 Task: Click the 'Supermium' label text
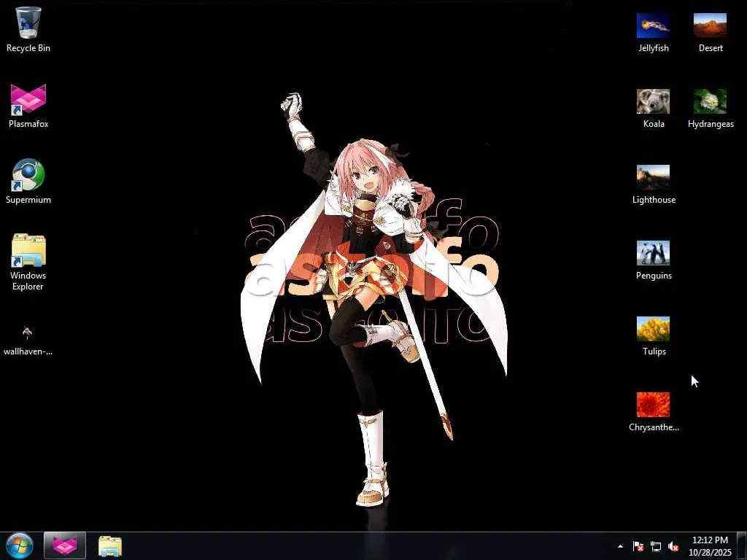pos(28,200)
